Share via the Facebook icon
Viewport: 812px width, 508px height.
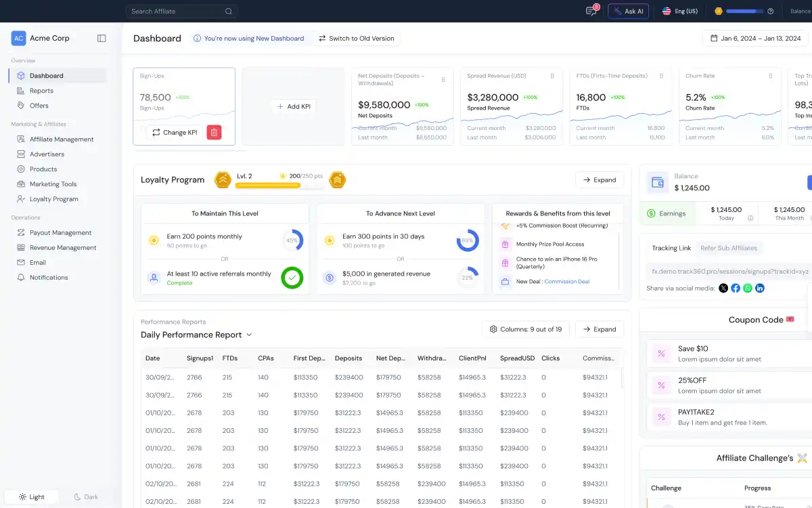coord(736,288)
